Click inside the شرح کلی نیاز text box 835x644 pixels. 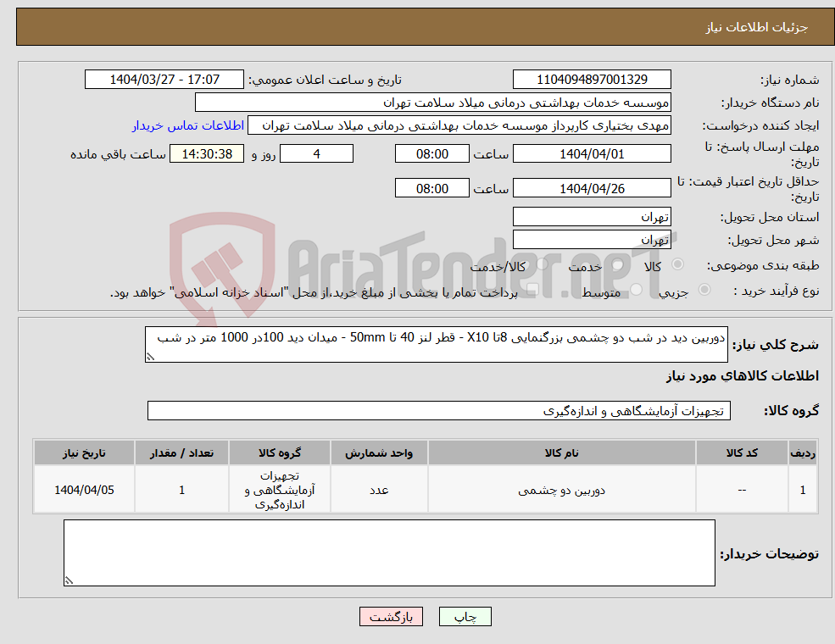437,343
